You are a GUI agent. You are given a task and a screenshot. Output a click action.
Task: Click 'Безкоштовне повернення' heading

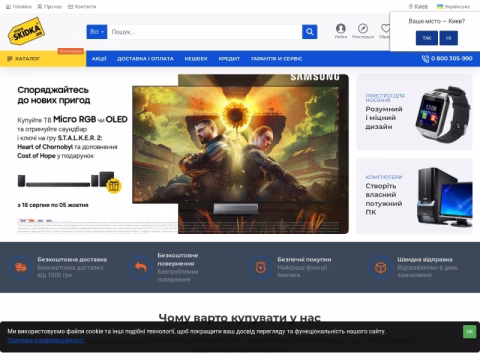point(178,259)
